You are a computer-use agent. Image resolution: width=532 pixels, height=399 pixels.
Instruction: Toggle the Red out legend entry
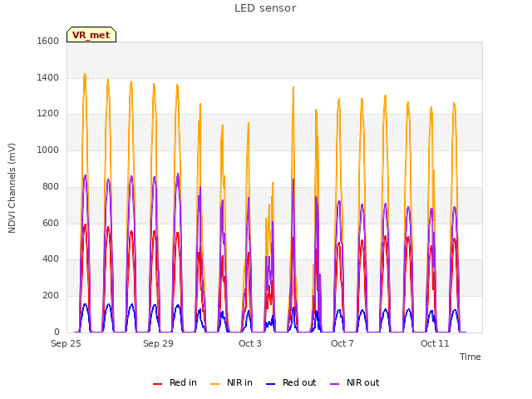(x=291, y=382)
